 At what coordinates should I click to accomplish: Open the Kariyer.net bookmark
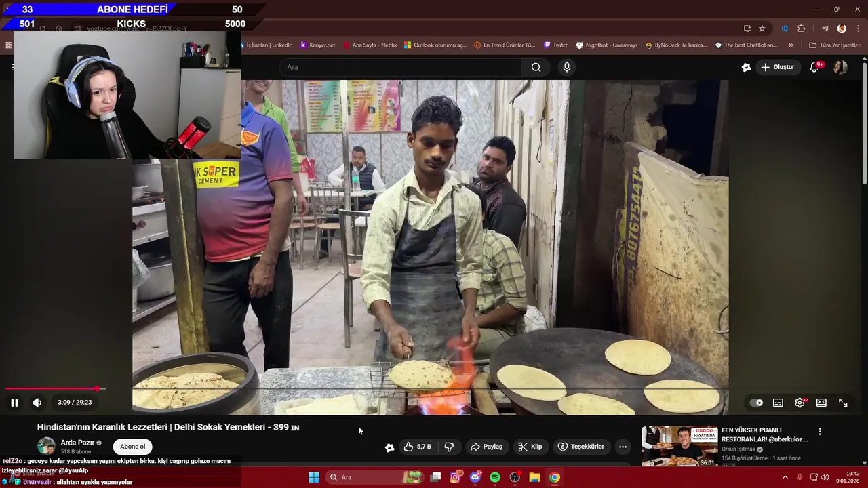coord(317,45)
